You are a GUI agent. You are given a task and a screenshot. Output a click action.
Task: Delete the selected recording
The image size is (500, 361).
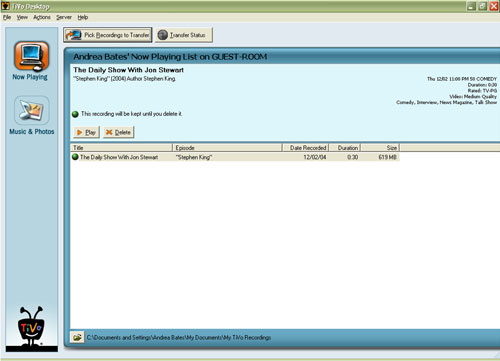[118, 132]
